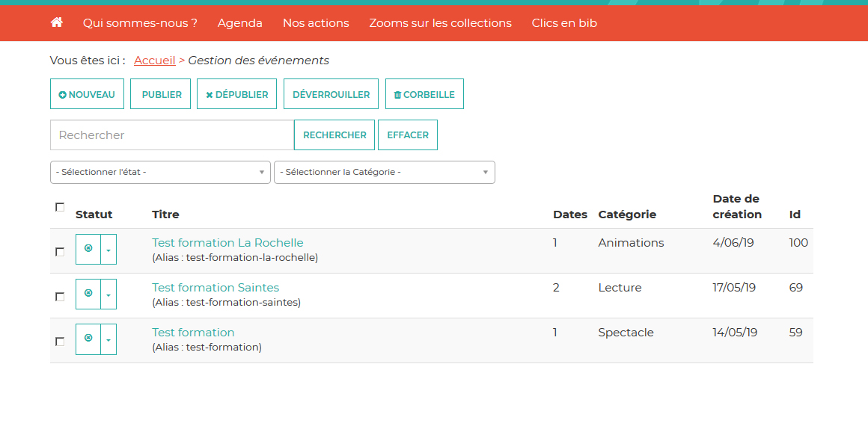Focus the Rechercher search field
Image resolution: width=868 pixels, height=435 pixels.
[x=172, y=135]
